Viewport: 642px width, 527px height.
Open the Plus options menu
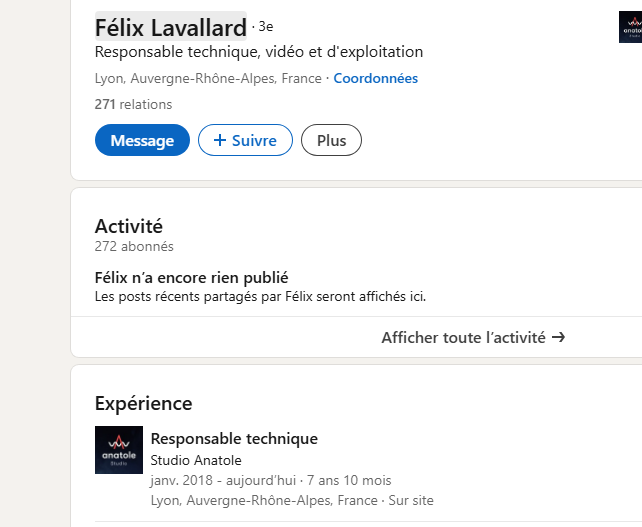click(331, 141)
